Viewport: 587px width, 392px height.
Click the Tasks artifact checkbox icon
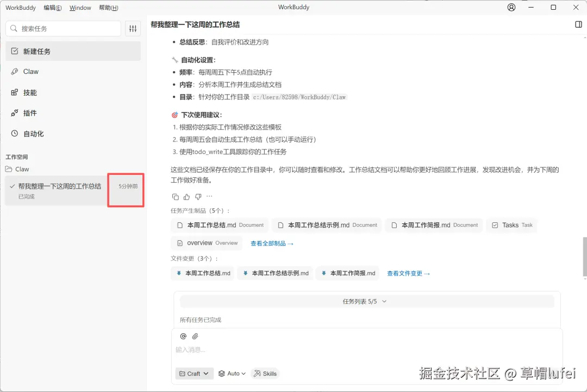coord(495,225)
